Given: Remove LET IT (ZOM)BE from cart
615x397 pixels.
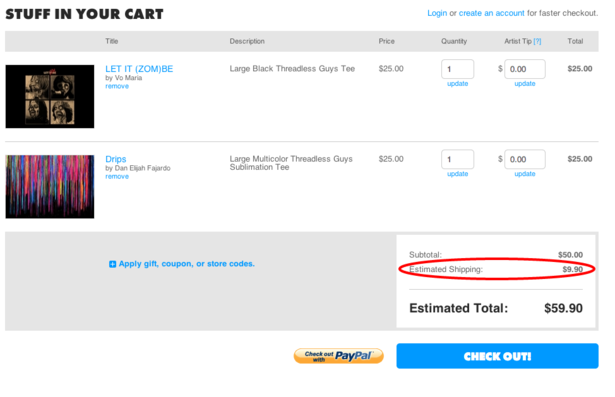Looking at the screenshot, I should pos(117,86).
